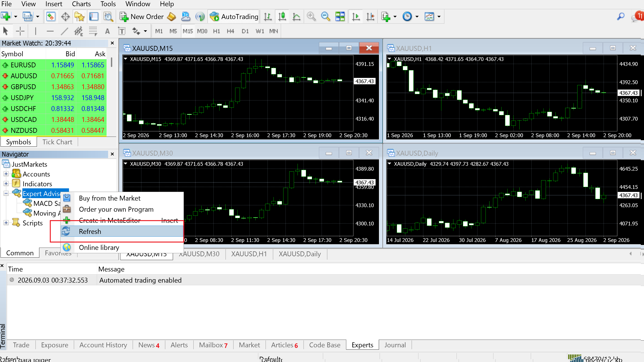
Task: Click the zoom out magnifier icon
Action: coord(326,17)
